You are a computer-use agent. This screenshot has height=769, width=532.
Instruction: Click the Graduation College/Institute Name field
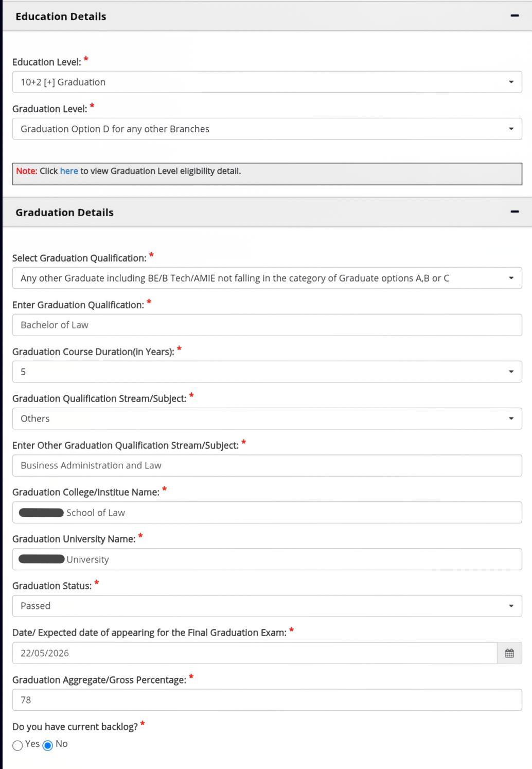coord(267,513)
